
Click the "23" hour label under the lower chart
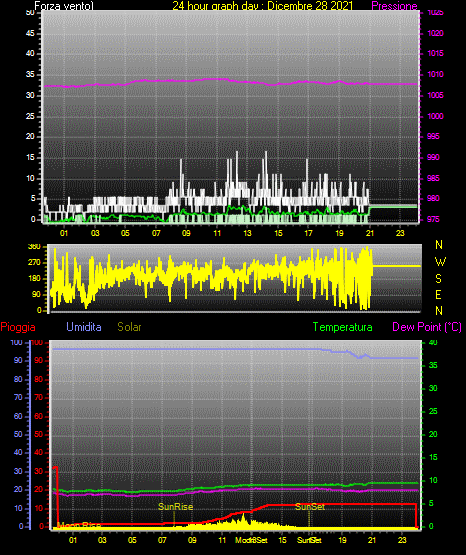[x=402, y=540]
